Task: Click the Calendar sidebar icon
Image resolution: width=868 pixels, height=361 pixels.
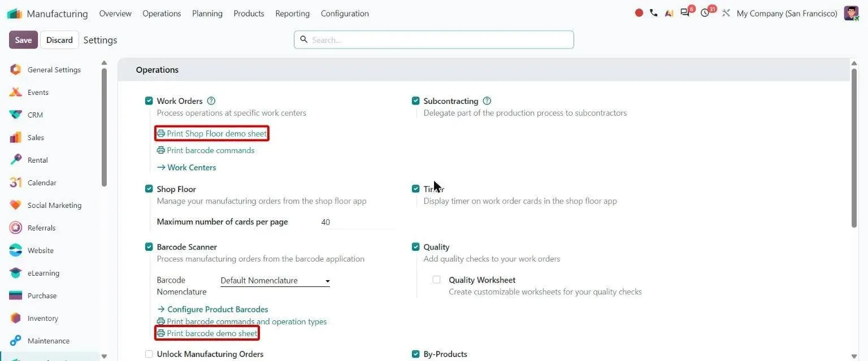Action: (x=16, y=182)
